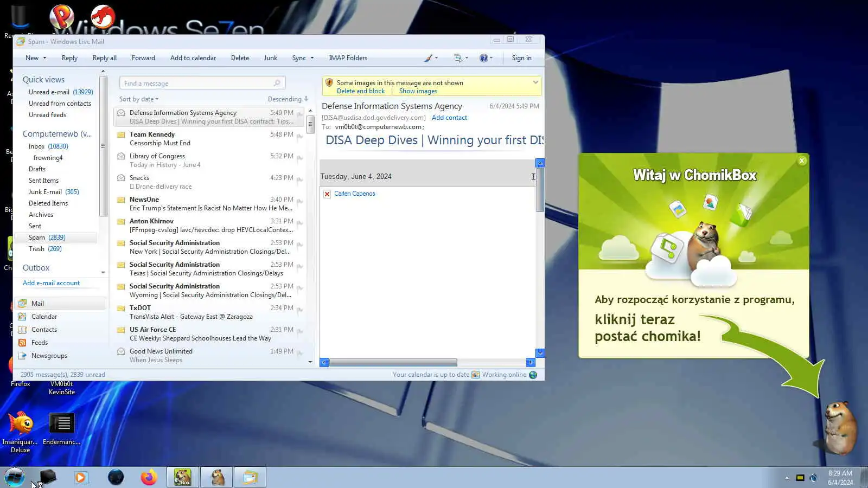Click the security shield icon in the info bar

[329, 83]
